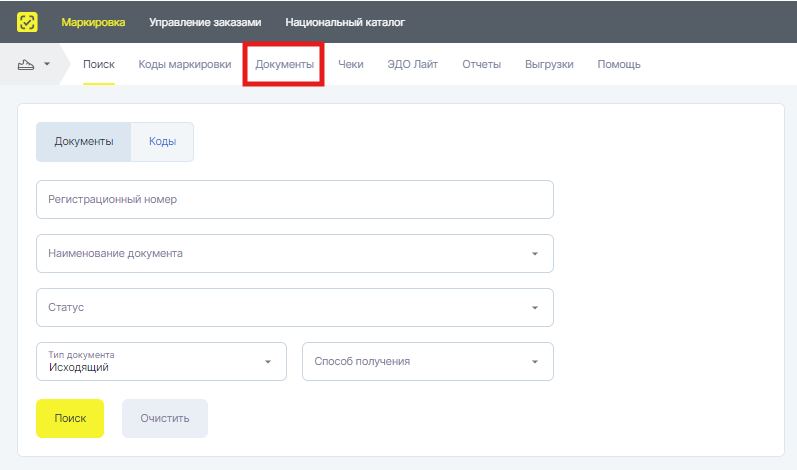
Task: Select the Документы search mode toggle
Action: 84,142
